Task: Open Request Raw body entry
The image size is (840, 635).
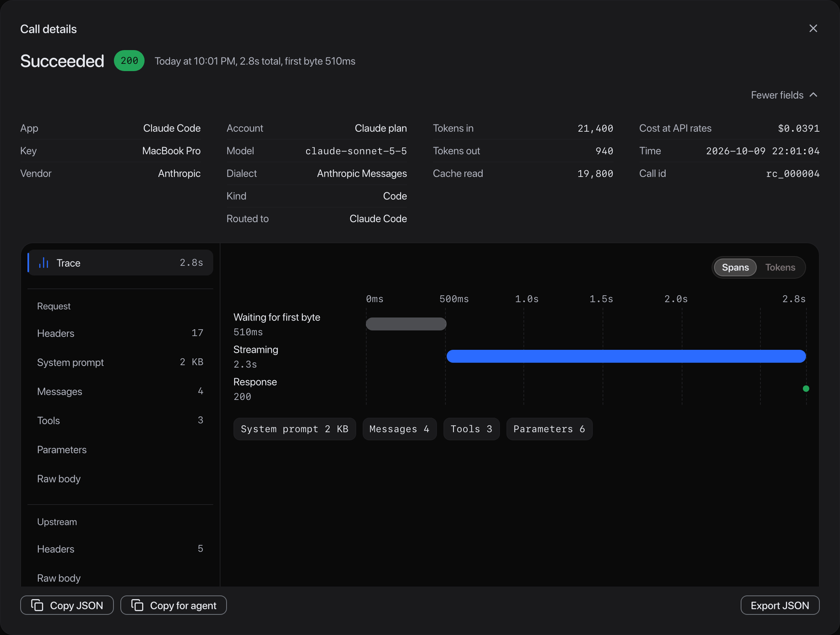Action: coord(120,478)
